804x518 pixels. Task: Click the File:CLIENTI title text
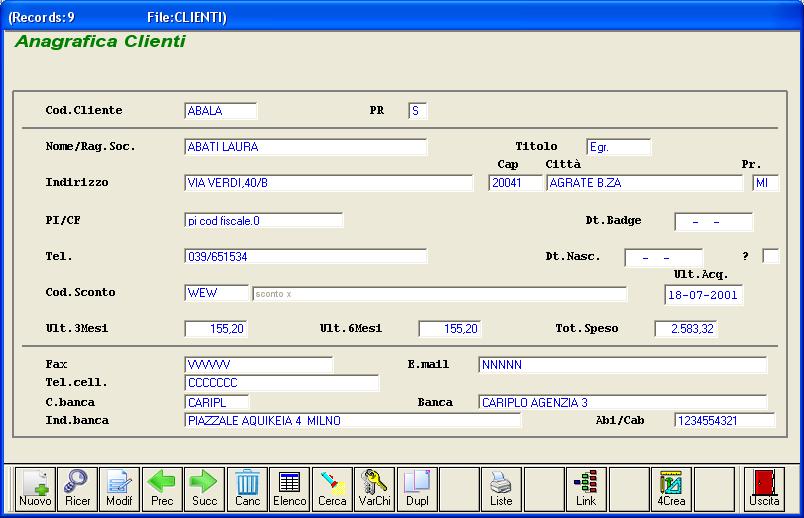click(187, 17)
